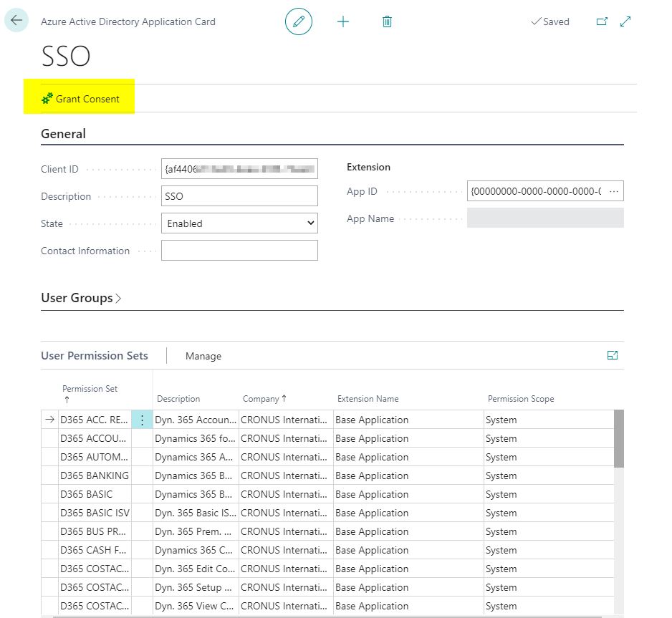672x618 pixels.
Task: Click Azure Active Directory Application Card caption
Action: point(128,21)
